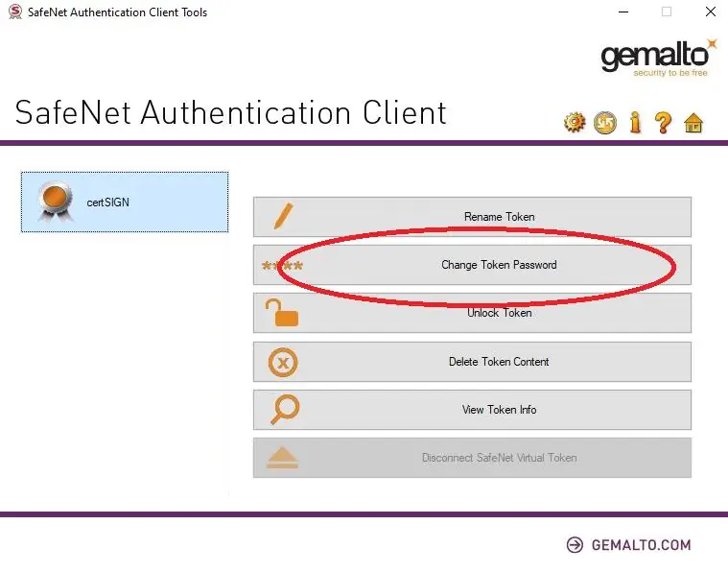The width and height of the screenshot is (728, 572).
Task: Click Disconnect SafeNet Virtual Token
Action: 472,458
